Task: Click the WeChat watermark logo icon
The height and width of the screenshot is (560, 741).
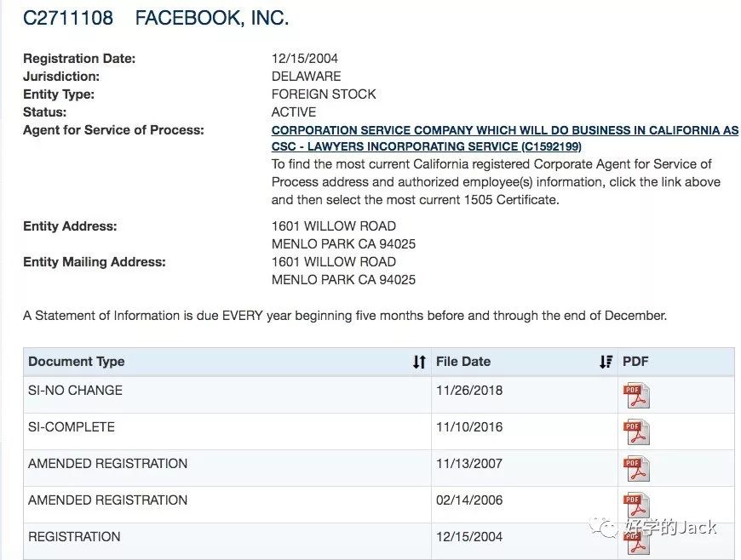Action: click(x=608, y=528)
